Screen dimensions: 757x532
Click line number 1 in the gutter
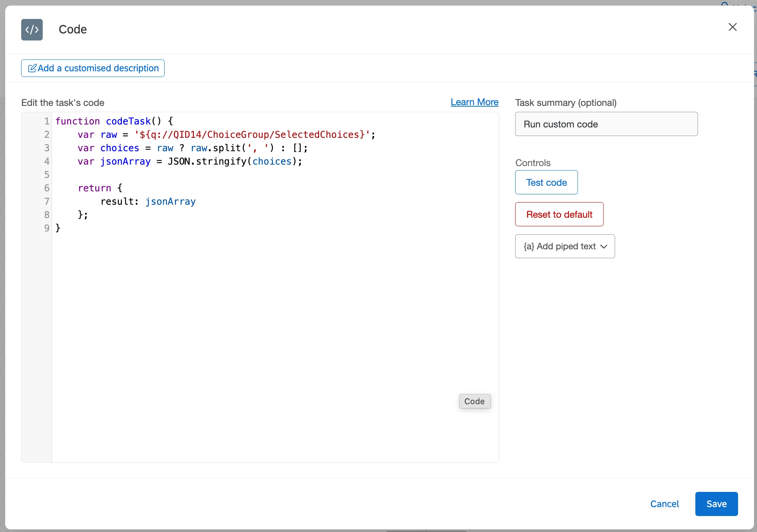(x=47, y=121)
